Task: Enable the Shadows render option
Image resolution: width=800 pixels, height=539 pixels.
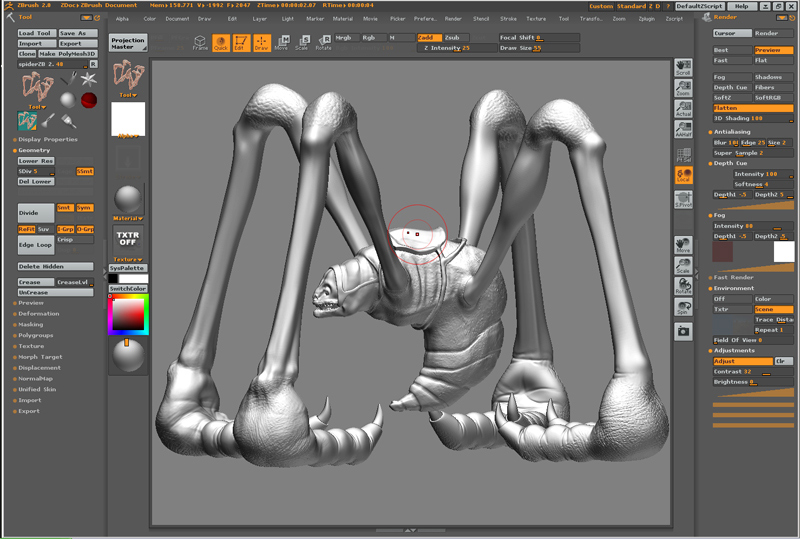Action: [x=773, y=77]
